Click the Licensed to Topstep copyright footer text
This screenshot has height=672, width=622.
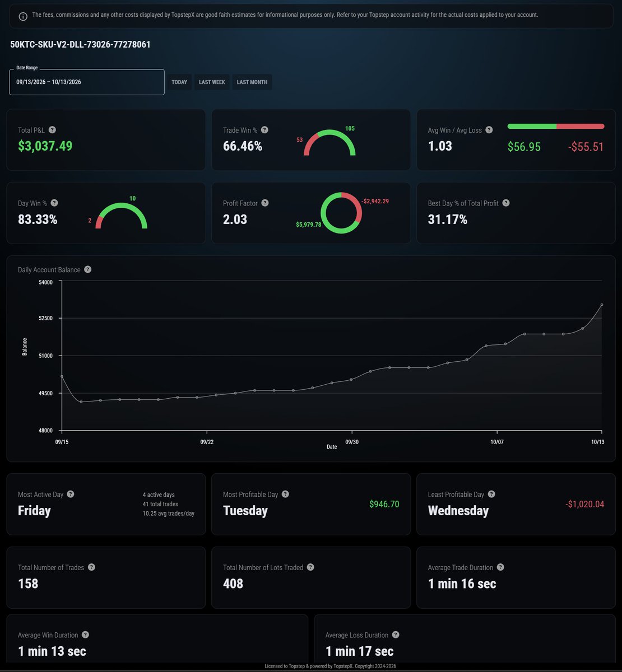[x=330, y=666]
